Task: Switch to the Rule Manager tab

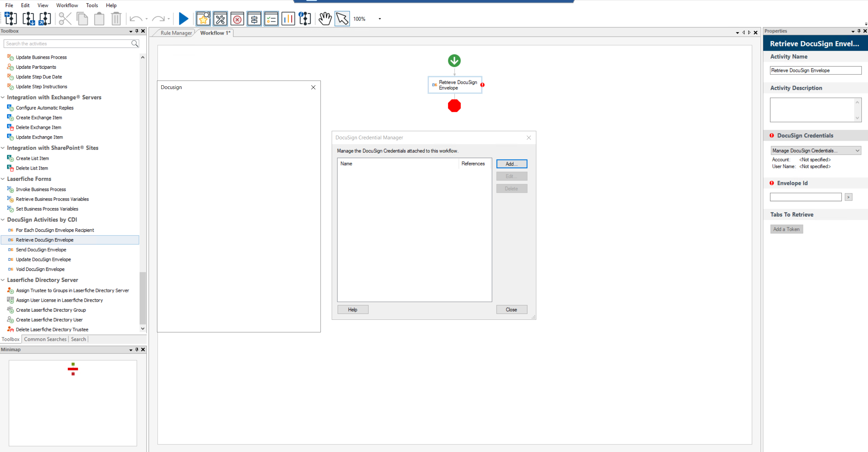Action: 176,33
